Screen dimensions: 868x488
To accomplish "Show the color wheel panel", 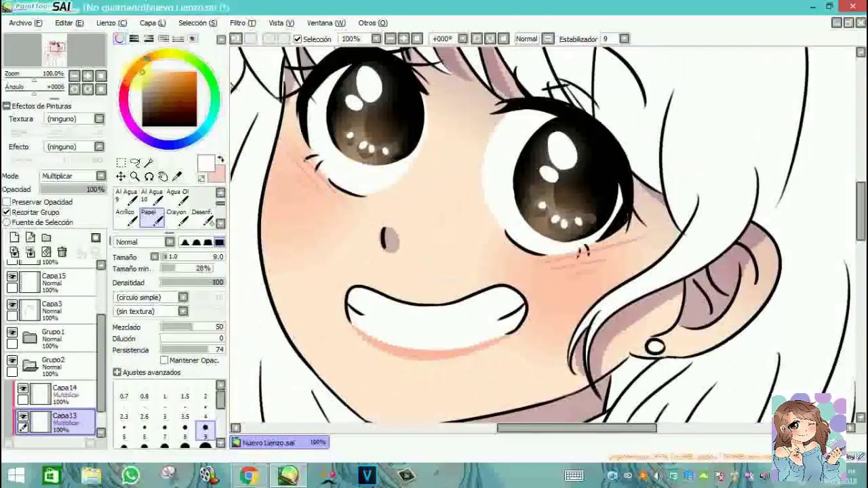I will [x=120, y=39].
